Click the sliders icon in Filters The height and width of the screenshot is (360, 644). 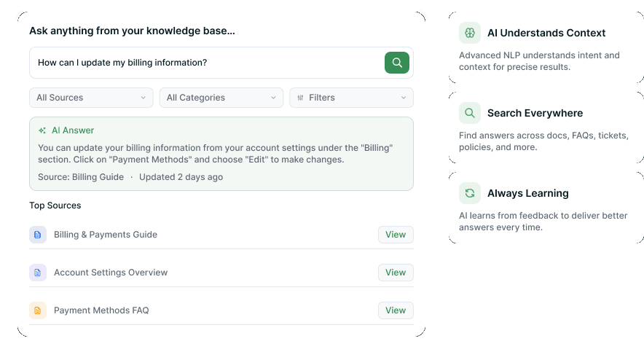[300, 98]
